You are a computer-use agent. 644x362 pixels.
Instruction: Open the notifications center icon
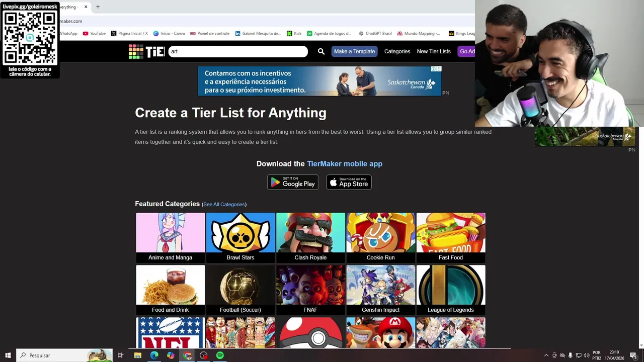click(x=633, y=355)
